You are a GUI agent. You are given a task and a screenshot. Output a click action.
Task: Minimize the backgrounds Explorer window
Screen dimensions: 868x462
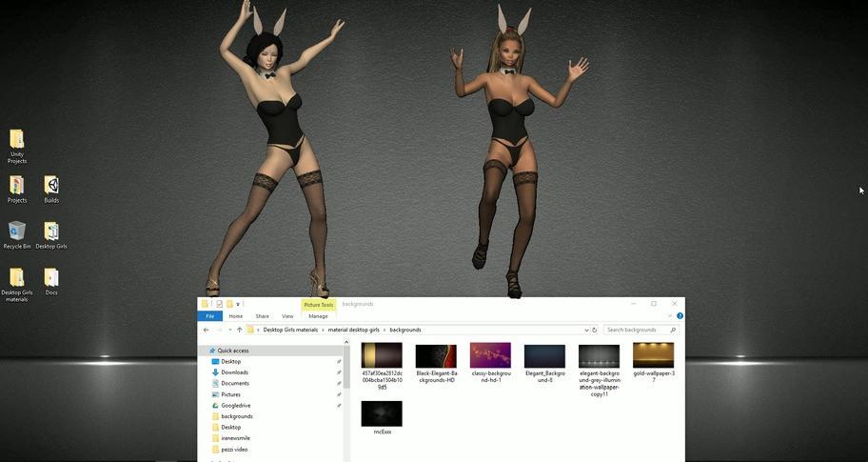tap(633, 304)
